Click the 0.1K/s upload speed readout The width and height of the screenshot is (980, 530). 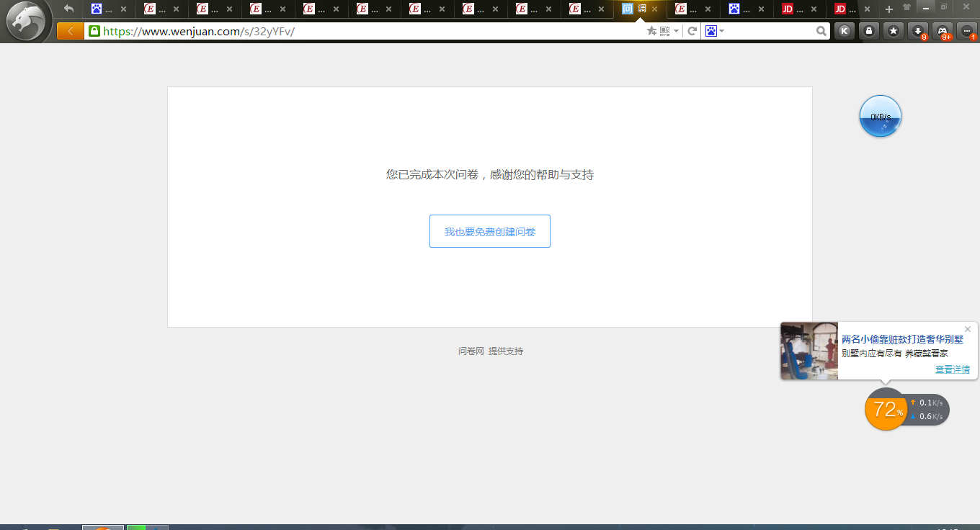(x=927, y=403)
